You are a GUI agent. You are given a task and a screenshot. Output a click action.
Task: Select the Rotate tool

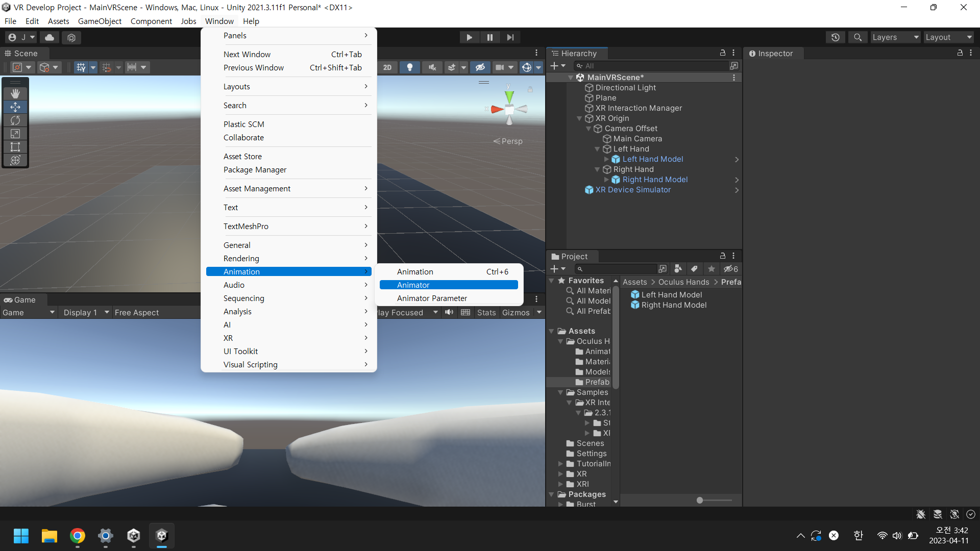coord(15,120)
